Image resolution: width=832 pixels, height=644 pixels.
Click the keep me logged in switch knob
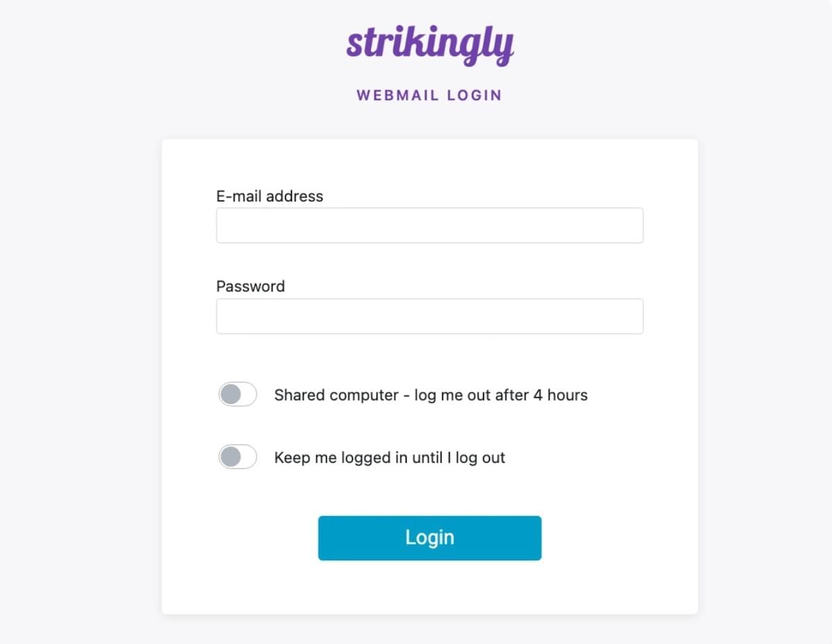tap(230, 457)
